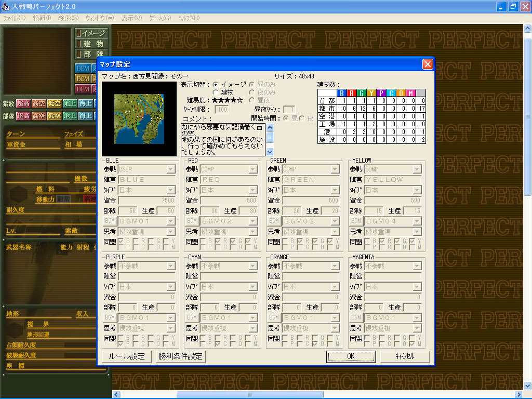Toggle the イメージ panel button
This screenshot has height=399, width=532.
[x=91, y=33]
